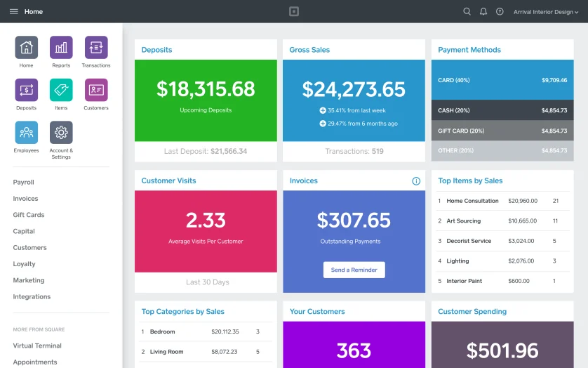Click the $24,273.65 gross sales amount
This screenshot has width=588, height=368.
tap(354, 89)
